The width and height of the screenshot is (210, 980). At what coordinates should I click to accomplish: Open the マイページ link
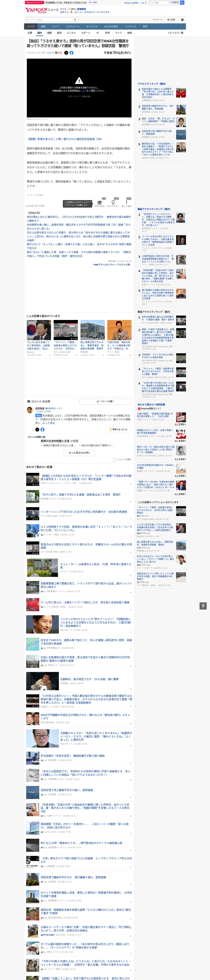(x=157, y=20)
